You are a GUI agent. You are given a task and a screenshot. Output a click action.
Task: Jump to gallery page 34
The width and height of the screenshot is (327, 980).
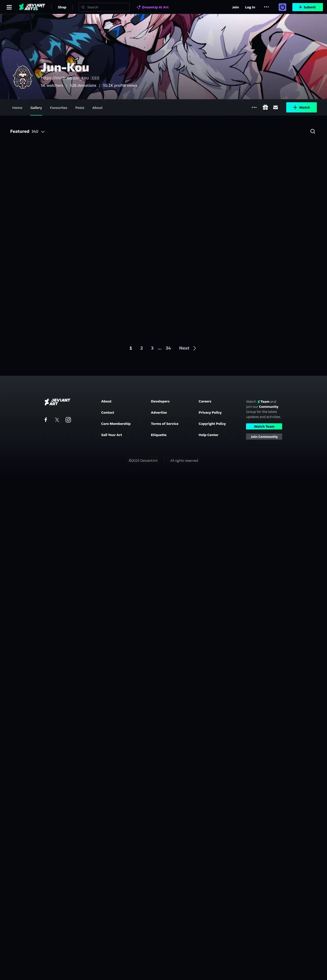(x=168, y=348)
